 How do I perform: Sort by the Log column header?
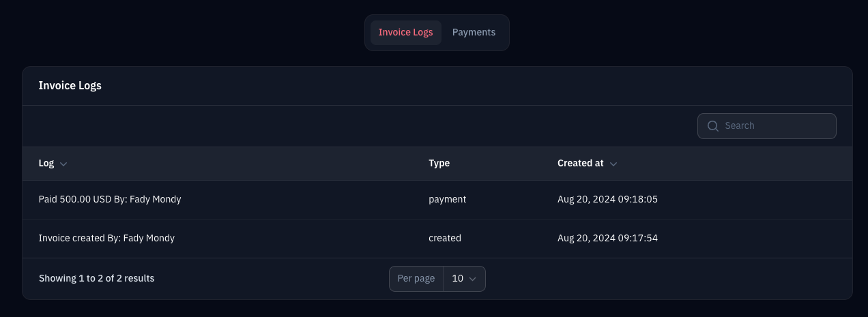click(x=46, y=164)
